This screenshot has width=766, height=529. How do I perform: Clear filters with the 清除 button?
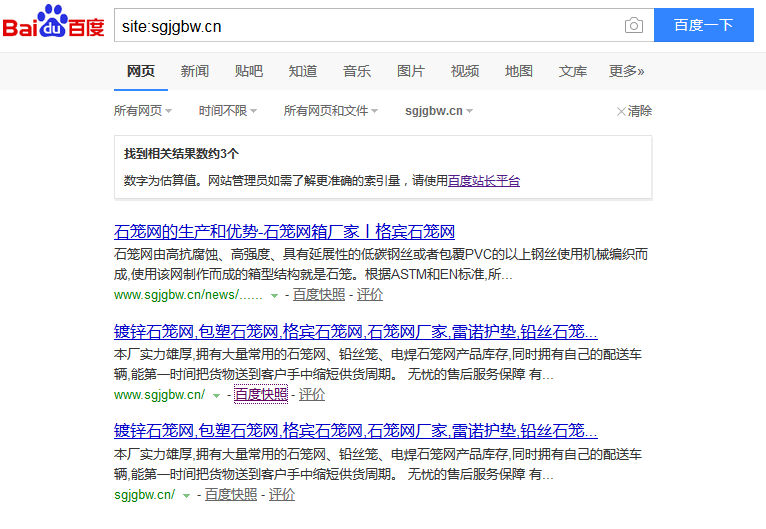pyautogui.click(x=634, y=111)
